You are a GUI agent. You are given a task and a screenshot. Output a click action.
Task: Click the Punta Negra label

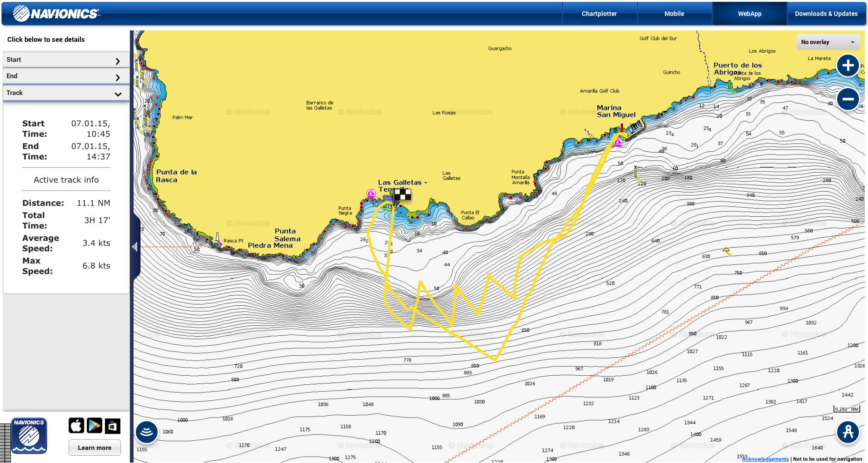[345, 210]
